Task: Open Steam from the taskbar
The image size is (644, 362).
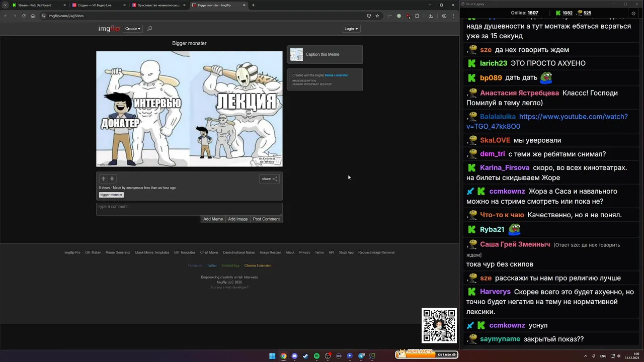Action: (305, 356)
